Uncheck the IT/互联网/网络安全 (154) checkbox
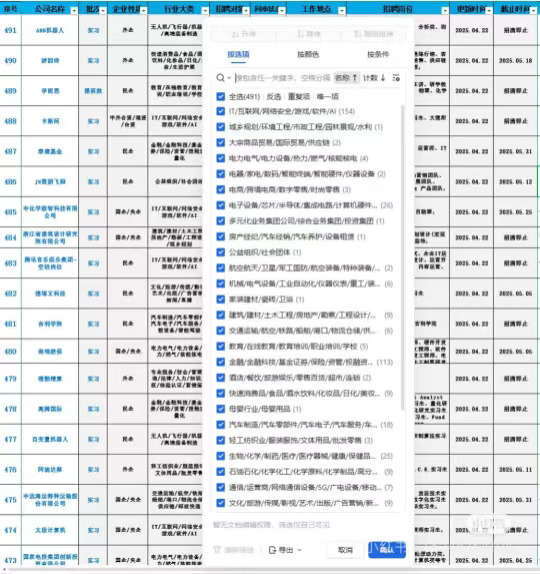The image size is (540, 574). coord(220,111)
